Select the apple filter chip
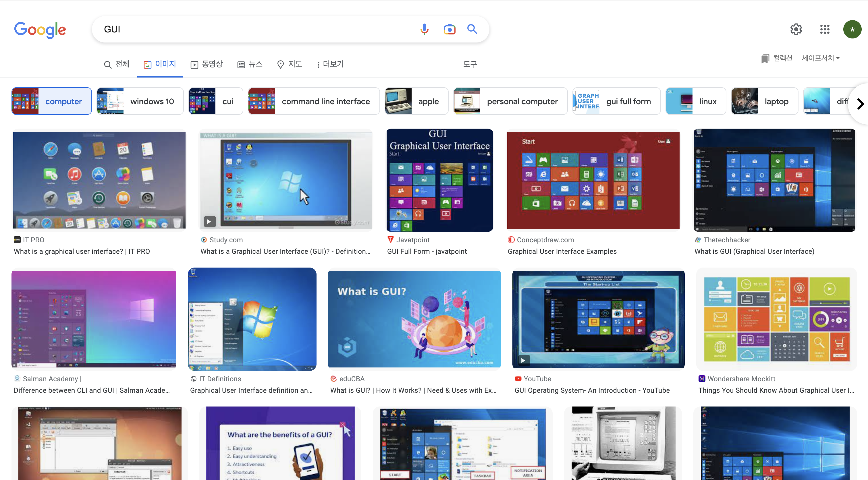868x480 pixels. coord(416,101)
